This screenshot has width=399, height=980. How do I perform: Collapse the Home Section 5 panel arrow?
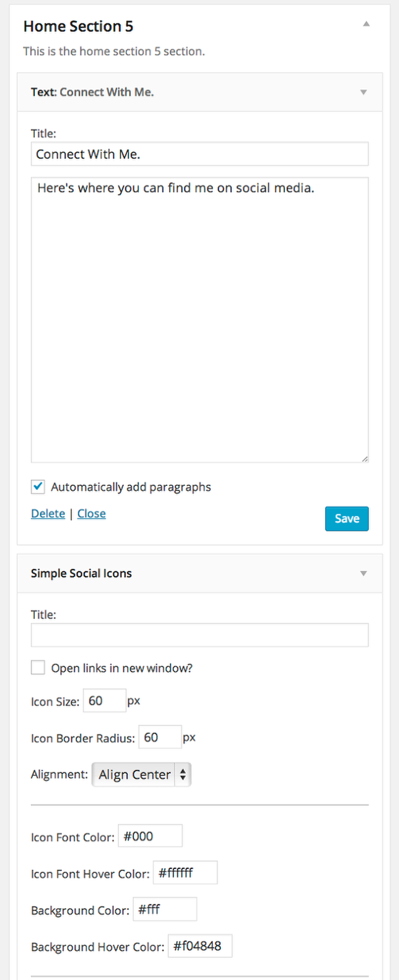(366, 24)
